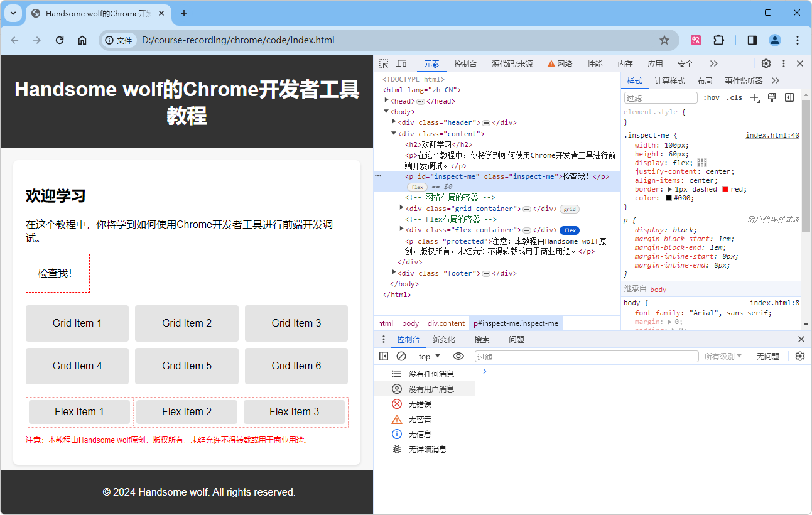
Task: Open the top JavaScript context dropdown
Action: (x=430, y=356)
